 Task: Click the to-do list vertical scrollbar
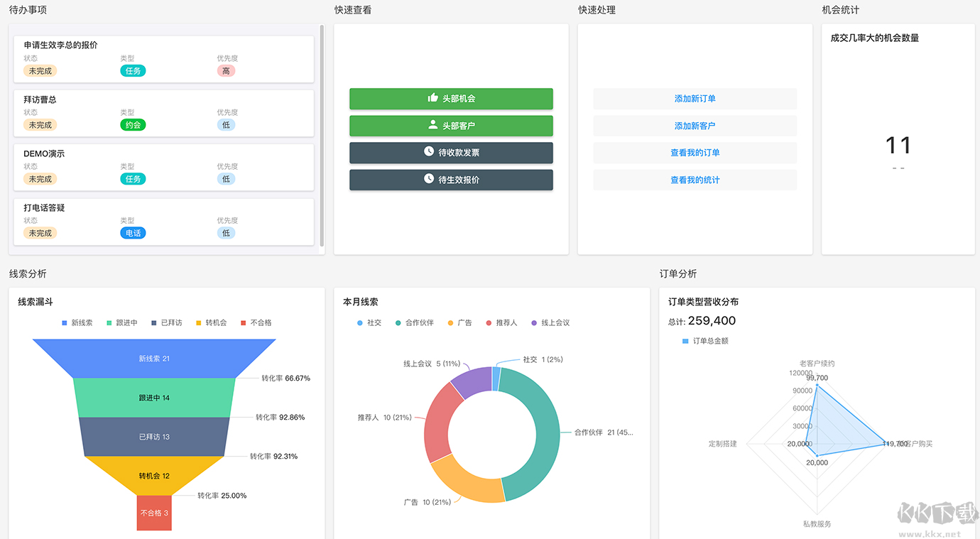click(322, 135)
